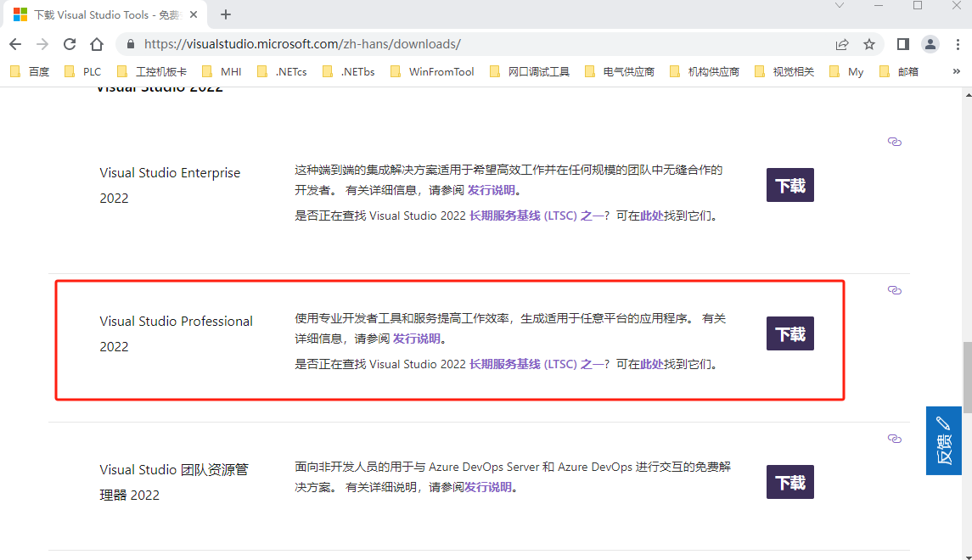Open the user profile menu
The height and width of the screenshot is (560, 972).
(x=930, y=44)
